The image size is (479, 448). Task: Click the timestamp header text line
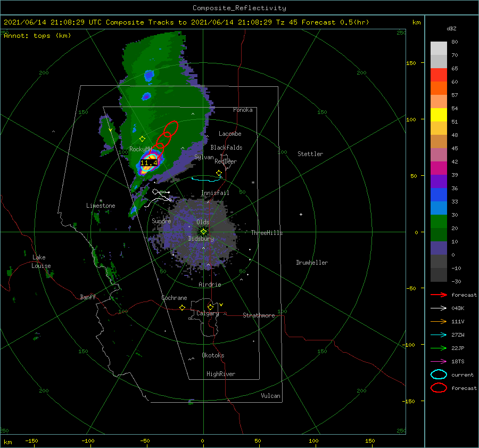(186, 22)
